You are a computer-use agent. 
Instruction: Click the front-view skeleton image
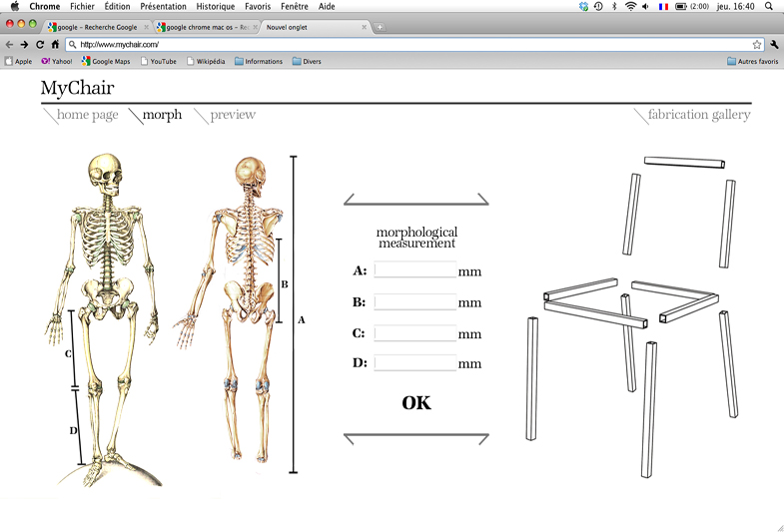click(x=105, y=319)
